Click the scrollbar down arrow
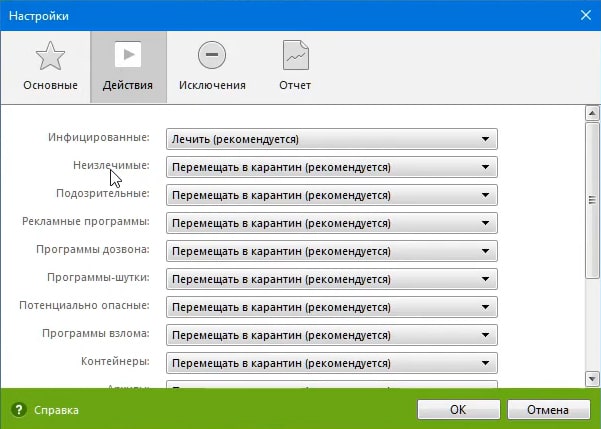The height and width of the screenshot is (429, 601). 591,378
